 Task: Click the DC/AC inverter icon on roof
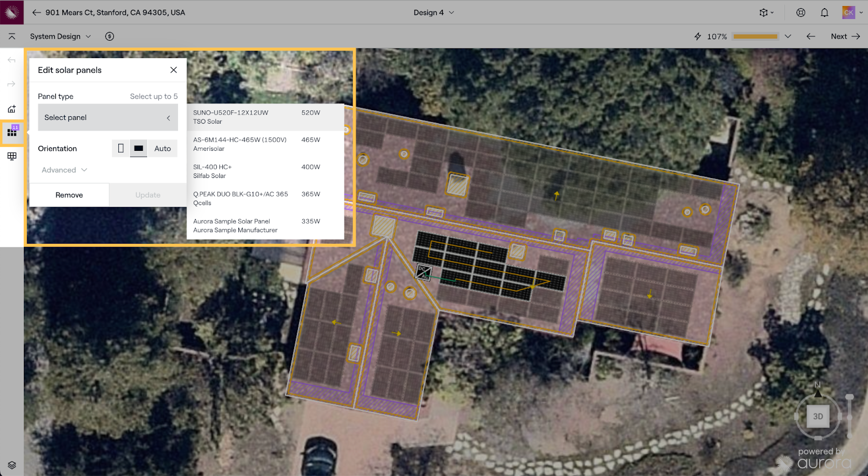pos(424,272)
